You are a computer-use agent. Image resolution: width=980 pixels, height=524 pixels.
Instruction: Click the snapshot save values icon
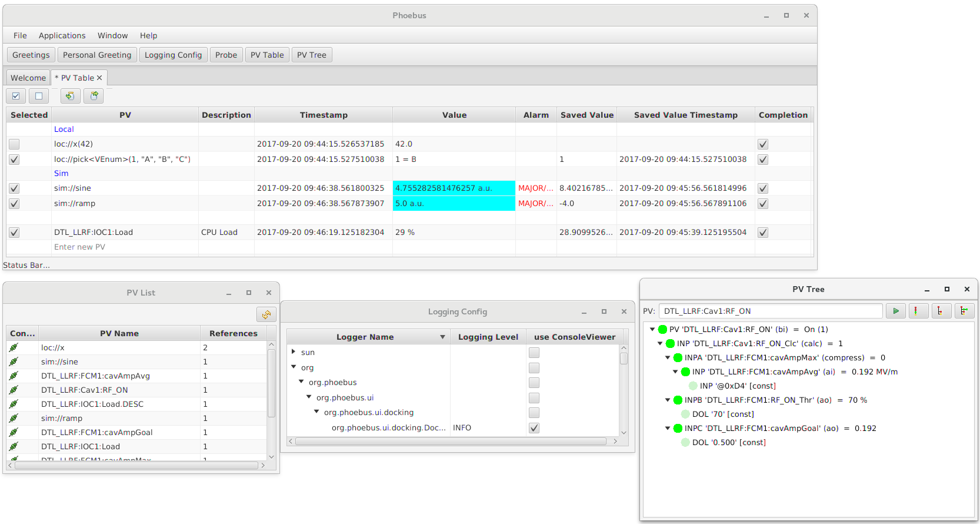[71, 96]
